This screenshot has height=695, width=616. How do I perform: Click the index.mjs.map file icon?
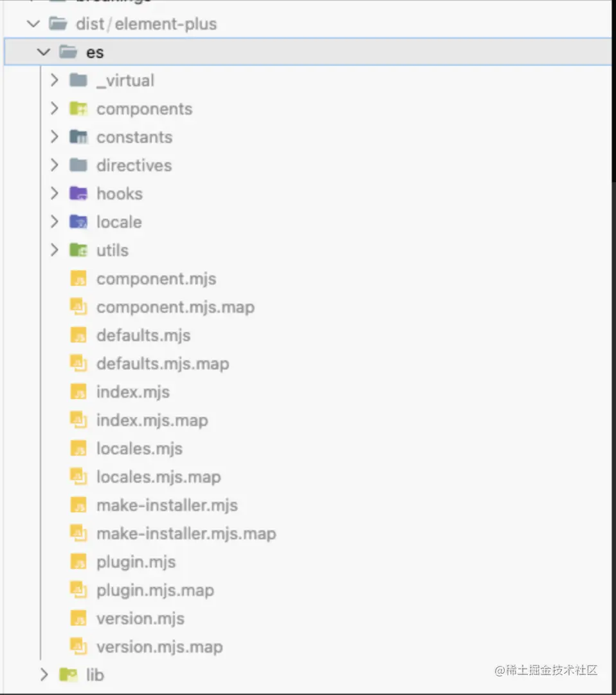coord(78,420)
